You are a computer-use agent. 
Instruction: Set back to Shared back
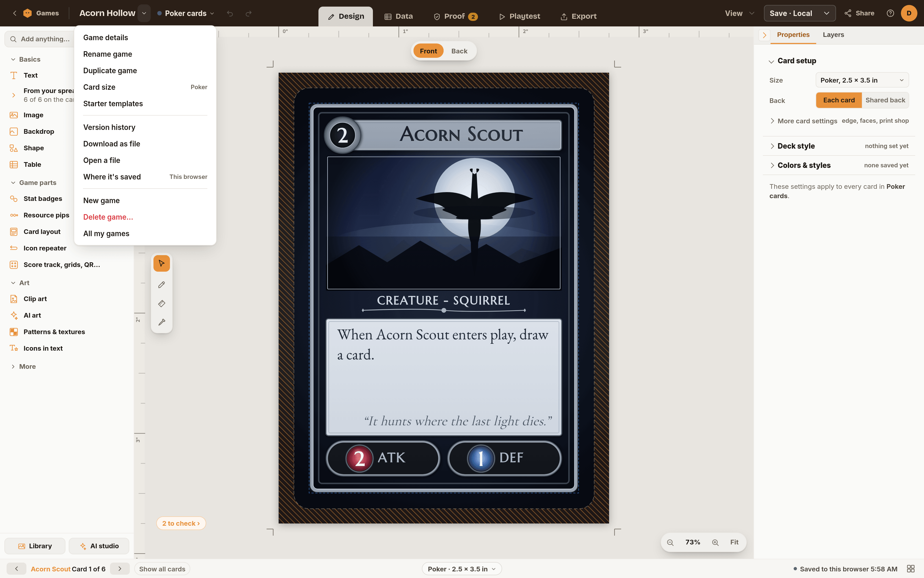point(885,100)
